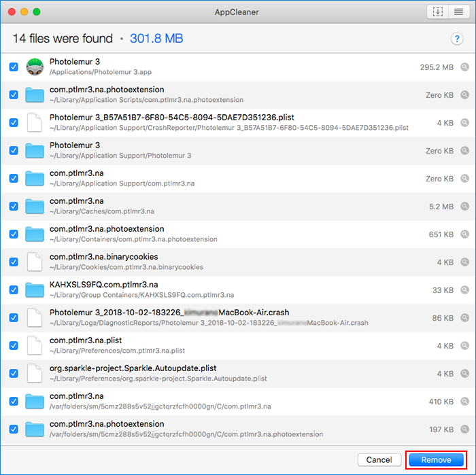Click magnifier icon for com.ptlmr3.na.plist row
476x475 pixels.
coord(464,345)
